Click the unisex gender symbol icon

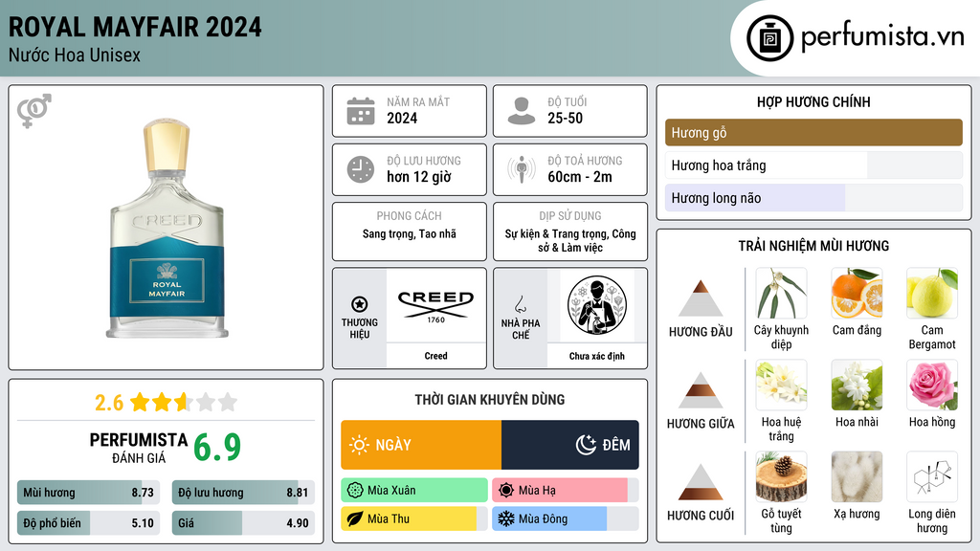click(34, 111)
